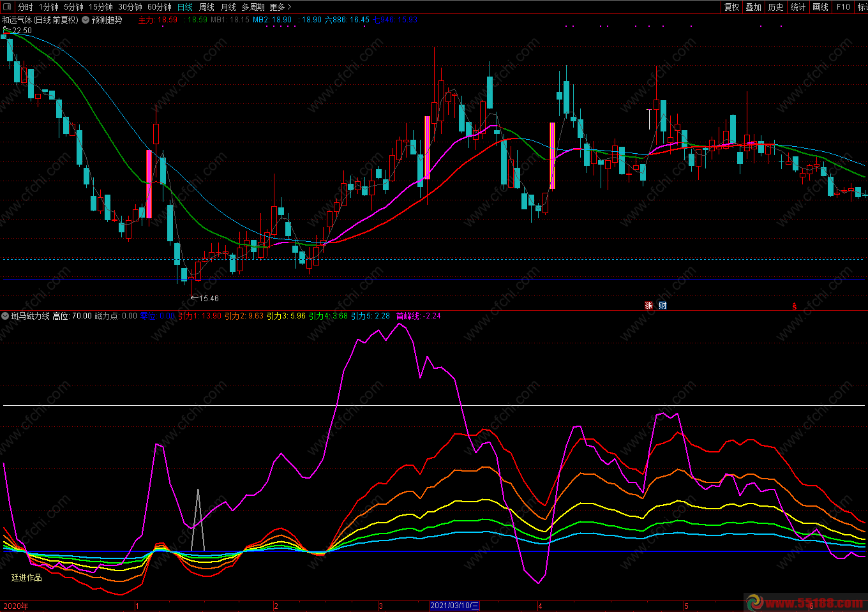Expand the 更多 periods menu
This screenshot has width=868, height=612.
click(x=280, y=7)
